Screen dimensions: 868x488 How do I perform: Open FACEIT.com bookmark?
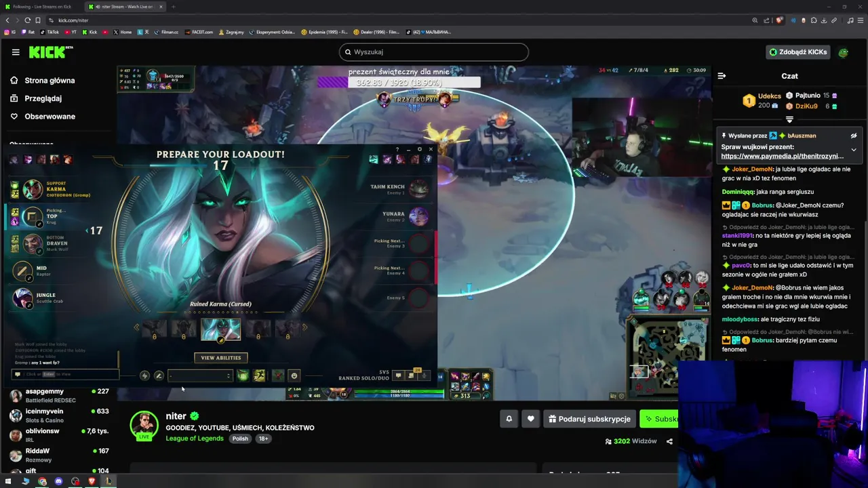[199, 32]
